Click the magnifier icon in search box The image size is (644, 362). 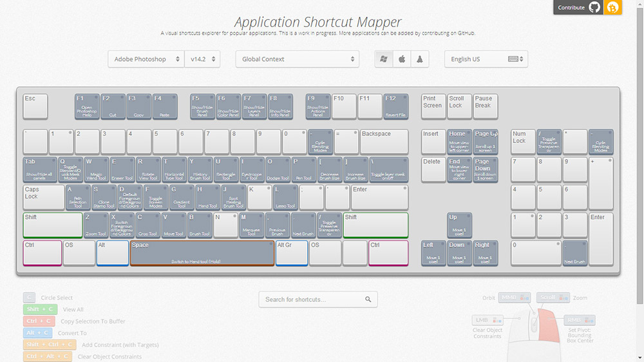tap(368, 300)
